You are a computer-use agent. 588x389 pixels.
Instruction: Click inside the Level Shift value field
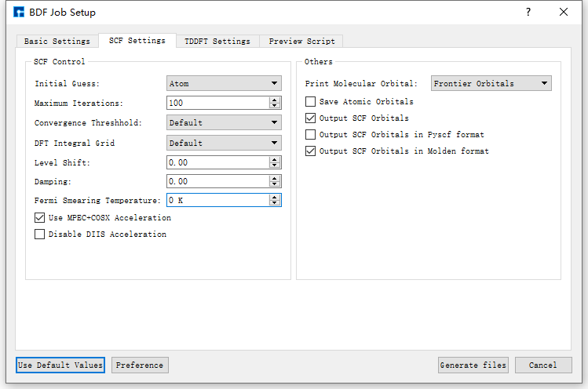(x=217, y=162)
